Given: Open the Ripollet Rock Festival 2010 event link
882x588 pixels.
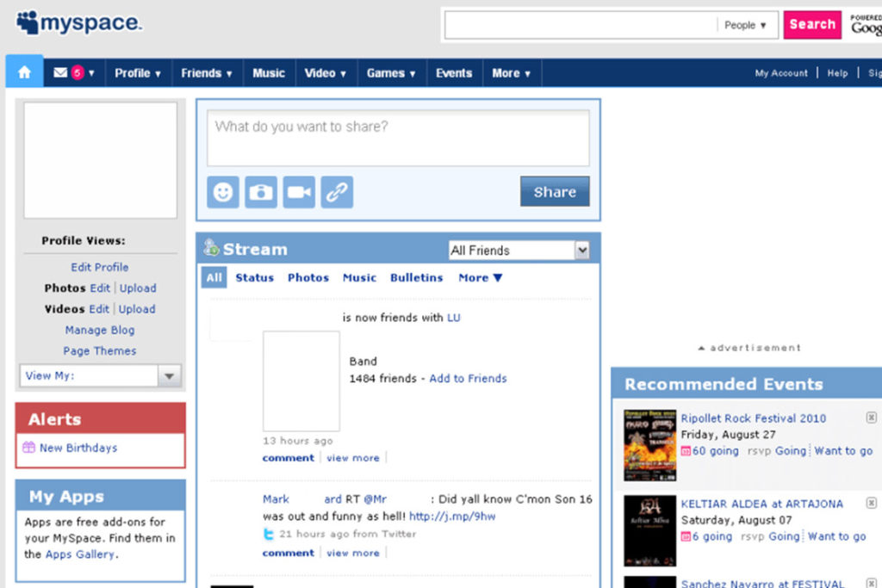Looking at the screenshot, I should tap(753, 418).
